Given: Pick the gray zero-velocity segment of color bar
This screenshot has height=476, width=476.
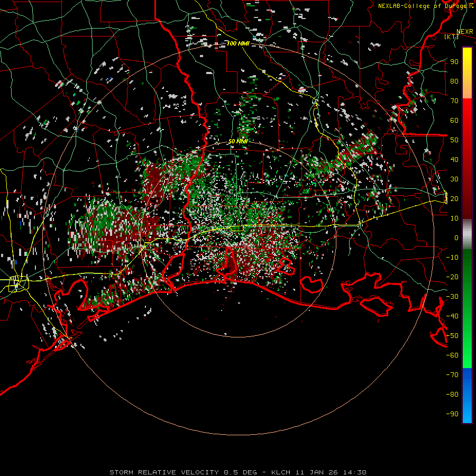Looking at the screenshot, I should click(x=467, y=234).
